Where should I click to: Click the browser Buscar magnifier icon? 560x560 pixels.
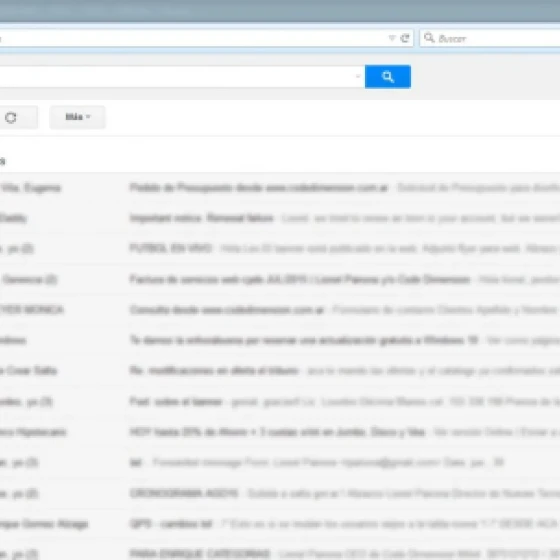(x=429, y=38)
